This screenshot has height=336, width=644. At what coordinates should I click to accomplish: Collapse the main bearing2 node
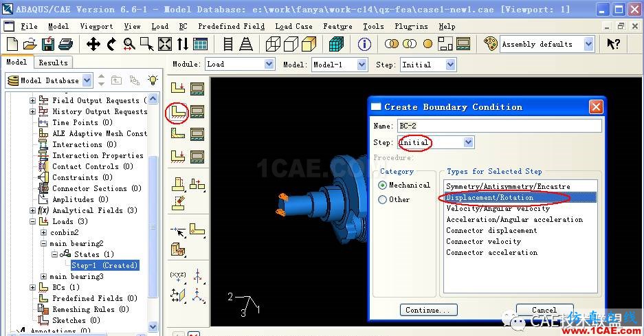coord(43,243)
